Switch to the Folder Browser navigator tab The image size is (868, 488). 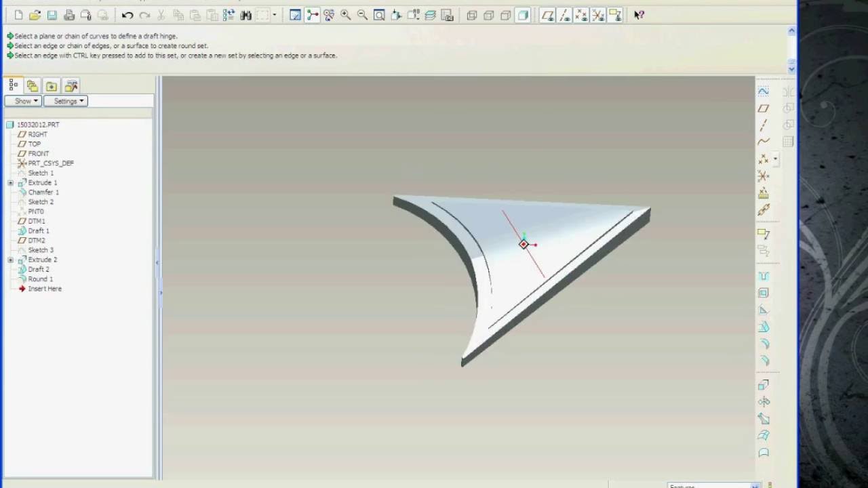[32, 85]
